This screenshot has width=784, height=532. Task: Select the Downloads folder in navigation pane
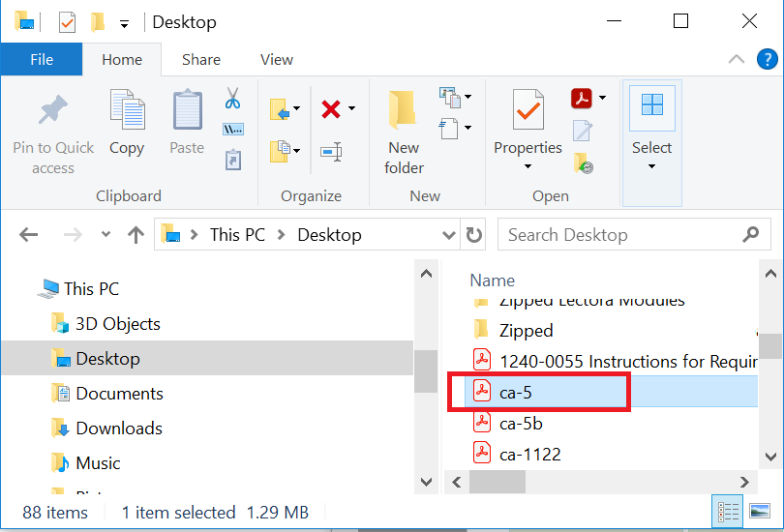[118, 429]
